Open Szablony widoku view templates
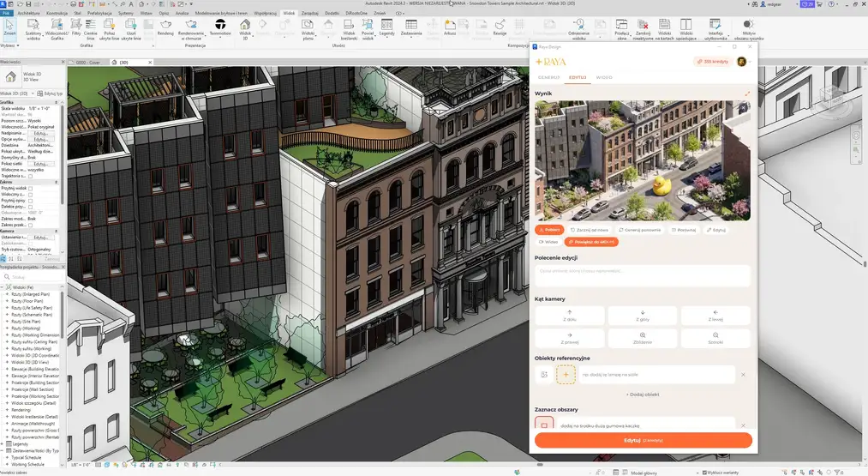This screenshot has width=868, height=476. coord(33,29)
